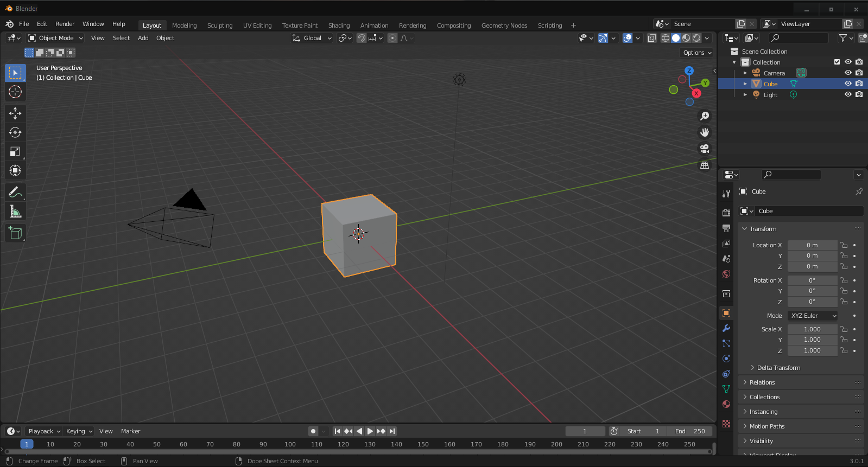
Task: Click the outliner search field
Action: click(x=799, y=37)
